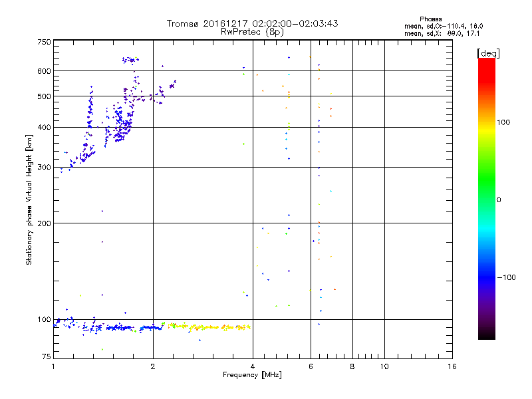Click the "Frequency [MHz]" axis title
Image resolution: width=532 pixels, height=399 pixels.
point(252,375)
